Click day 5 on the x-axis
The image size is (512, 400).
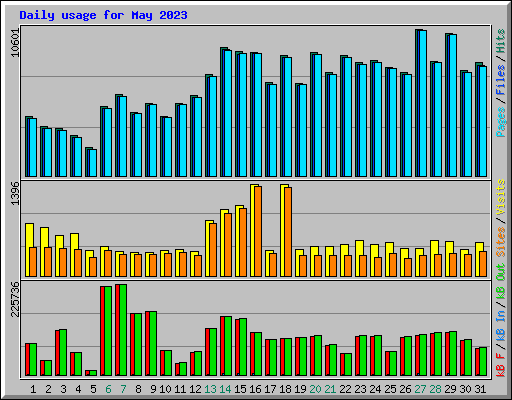93,389
